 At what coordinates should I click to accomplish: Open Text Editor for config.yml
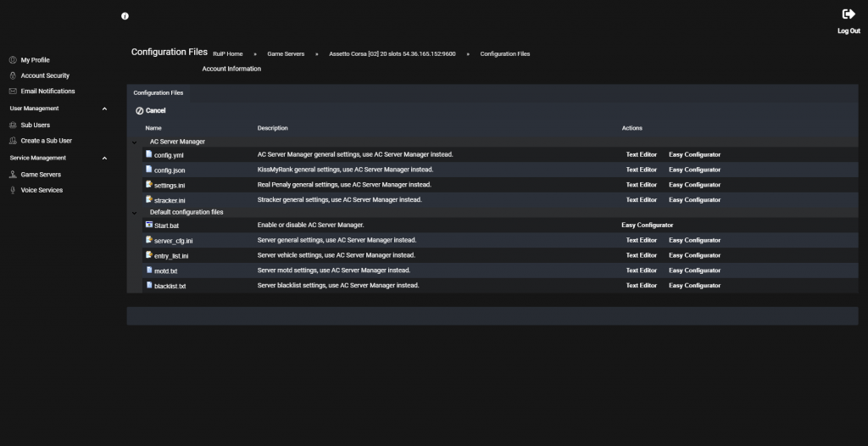pyautogui.click(x=641, y=154)
